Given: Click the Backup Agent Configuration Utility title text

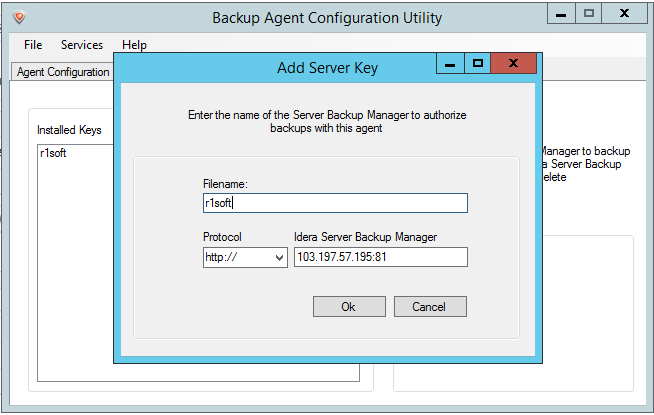Looking at the screenshot, I should tap(326, 18).
